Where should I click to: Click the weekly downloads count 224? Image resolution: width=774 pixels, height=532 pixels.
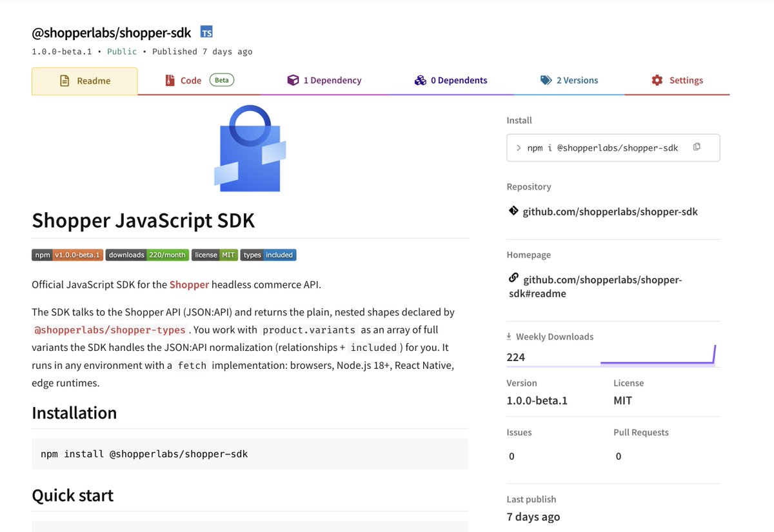tap(516, 357)
